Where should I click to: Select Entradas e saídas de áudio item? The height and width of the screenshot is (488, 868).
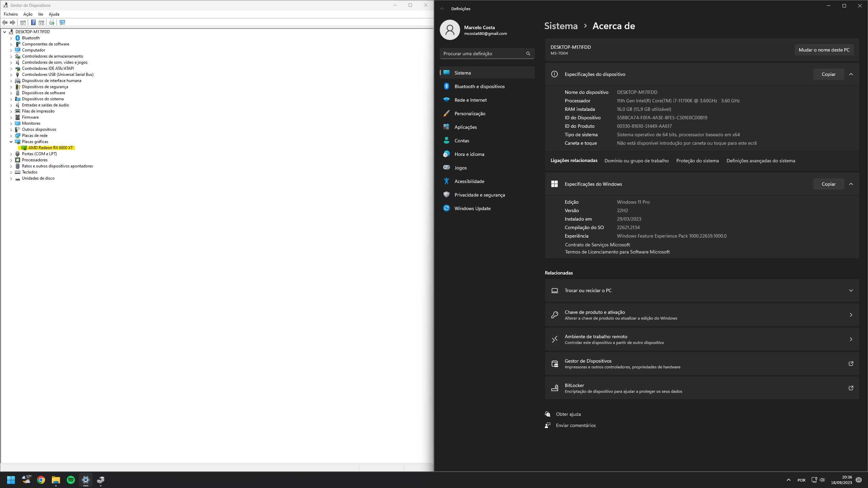(x=45, y=105)
